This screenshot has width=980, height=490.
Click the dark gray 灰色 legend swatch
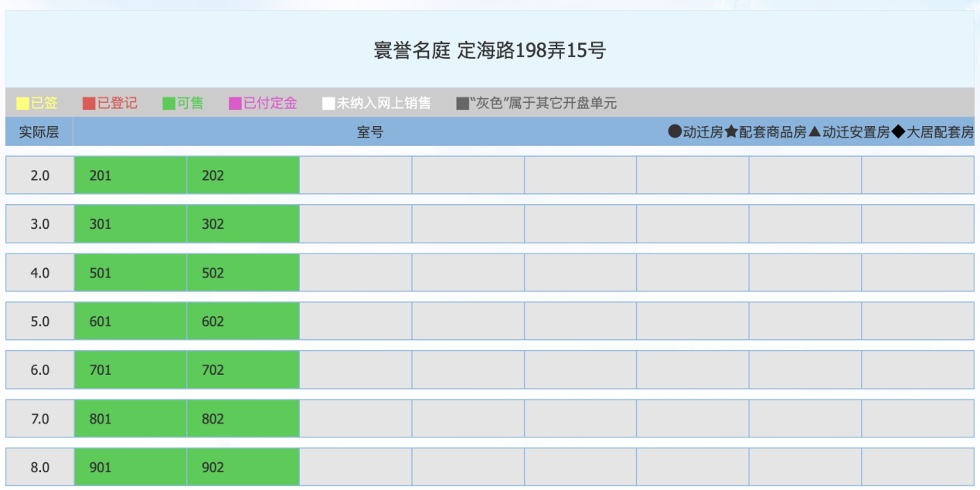click(x=463, y=104)
